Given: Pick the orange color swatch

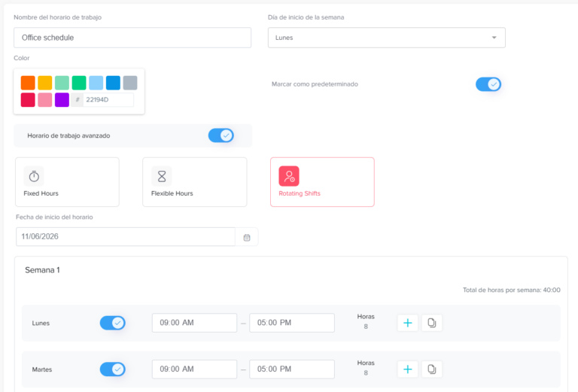Looking at the screenshot, I should coord(28,83).
